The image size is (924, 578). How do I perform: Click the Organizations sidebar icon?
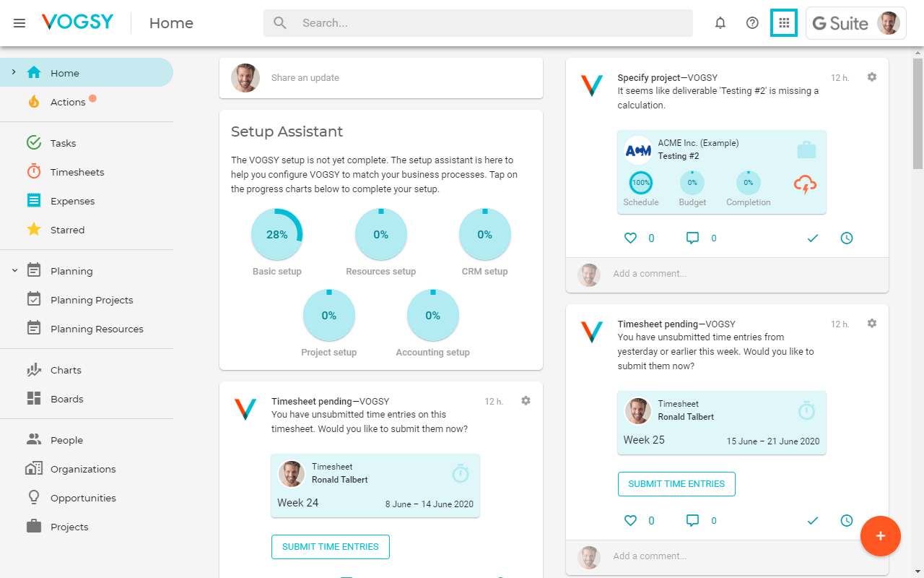34,469
